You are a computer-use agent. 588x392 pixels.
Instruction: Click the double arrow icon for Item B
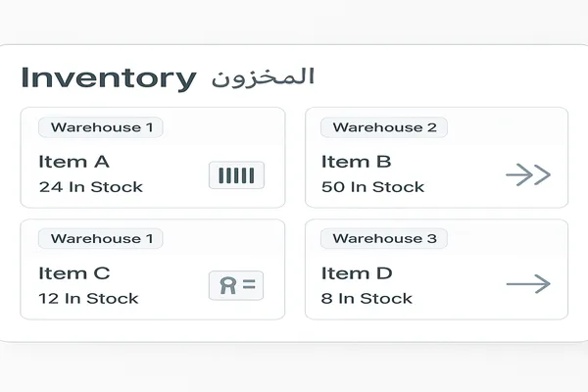point(528,175)
